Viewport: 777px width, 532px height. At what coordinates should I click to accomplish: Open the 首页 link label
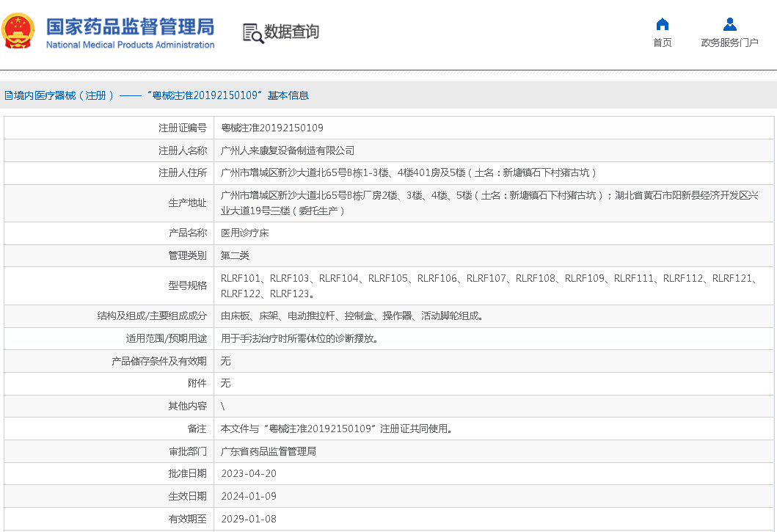(x=662, y=43)
